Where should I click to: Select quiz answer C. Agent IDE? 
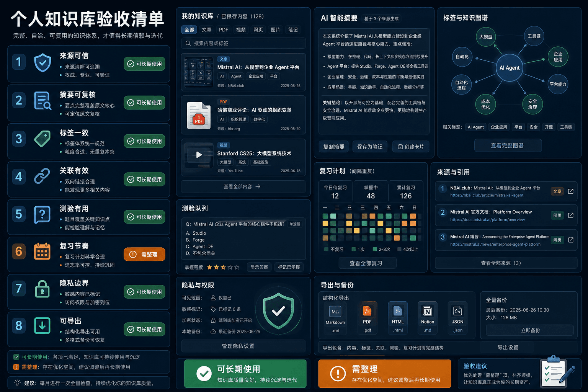pos(199,247)
